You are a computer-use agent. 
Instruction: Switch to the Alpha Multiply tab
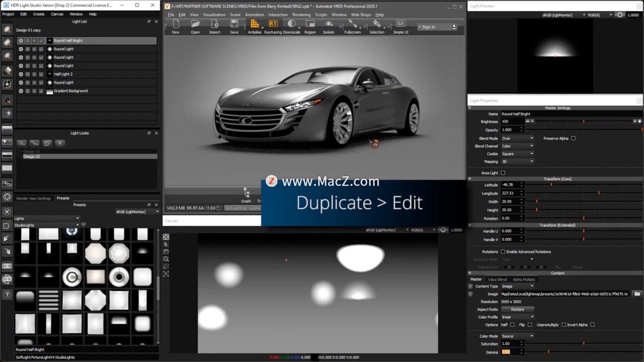click(x=524, y=280)
